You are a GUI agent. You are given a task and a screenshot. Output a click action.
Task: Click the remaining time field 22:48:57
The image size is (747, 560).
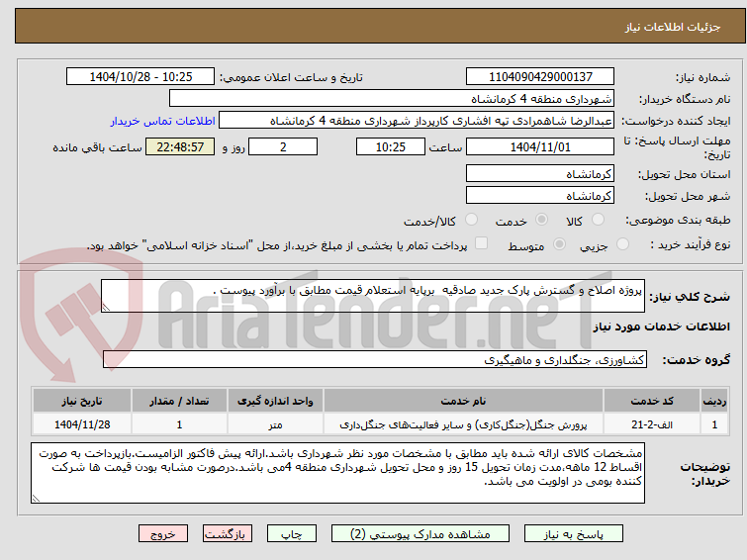(180, 146)
